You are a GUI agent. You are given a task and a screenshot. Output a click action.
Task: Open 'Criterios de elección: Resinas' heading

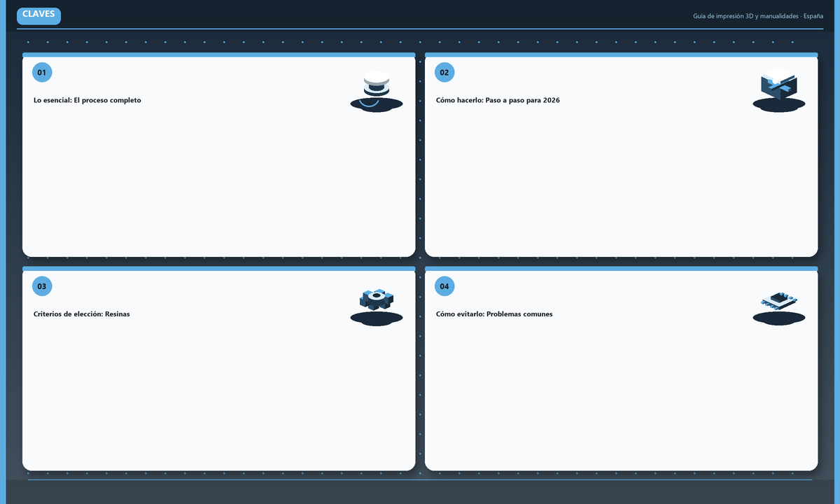82,314
